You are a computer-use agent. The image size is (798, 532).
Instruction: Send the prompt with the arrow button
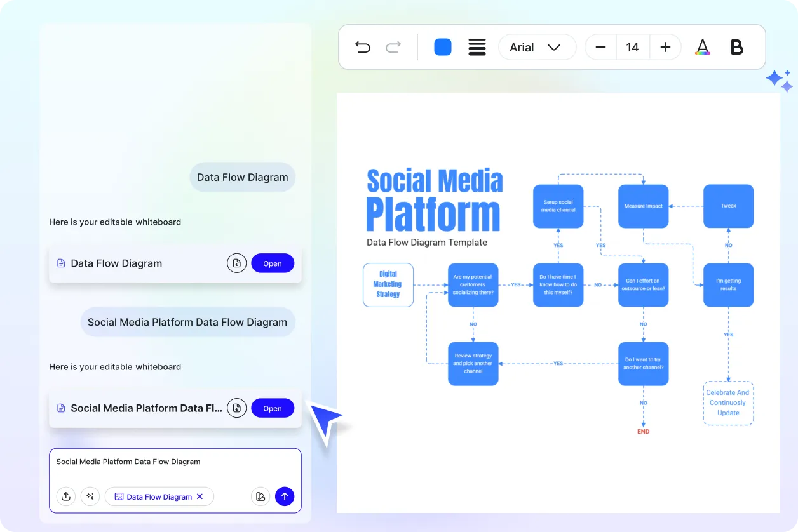tap(285, 496)
